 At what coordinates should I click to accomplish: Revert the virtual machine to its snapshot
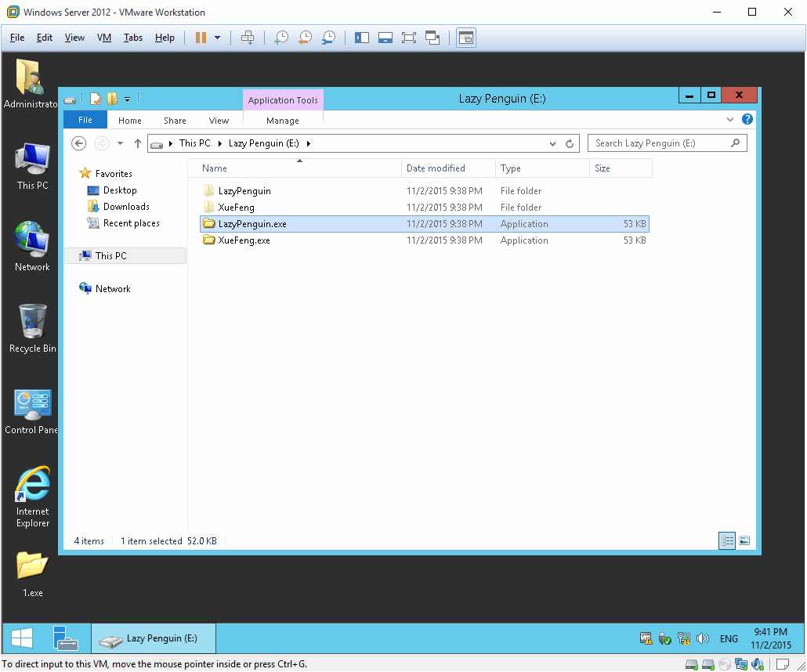pyautogui.click(x=305, y=38)
